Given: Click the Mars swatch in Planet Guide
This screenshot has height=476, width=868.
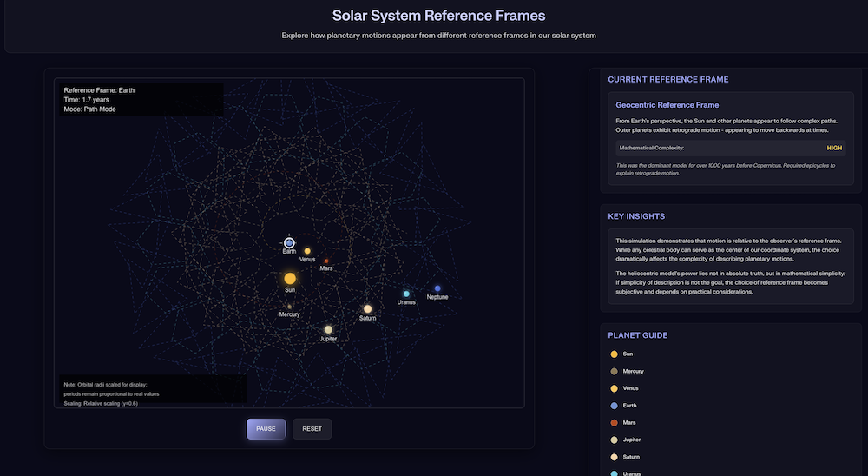Looking at the screenshot, I should 615,422.
